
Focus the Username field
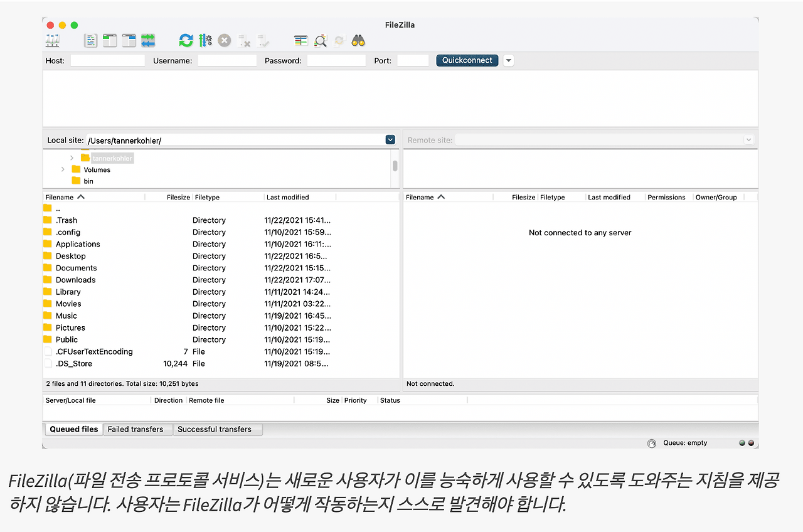[x=227, y=61]
